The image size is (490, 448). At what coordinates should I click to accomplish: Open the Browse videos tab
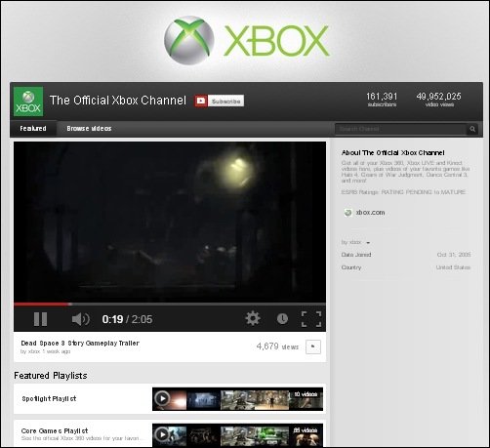tap(89, 129)
